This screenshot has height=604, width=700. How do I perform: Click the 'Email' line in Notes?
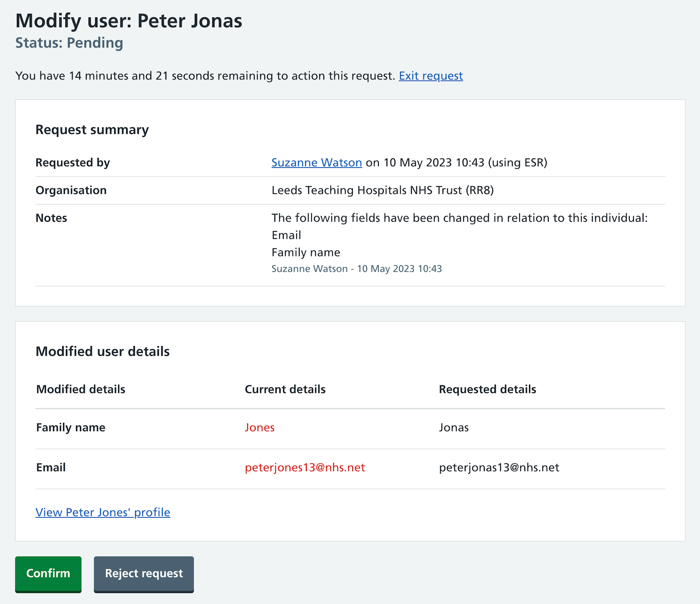286,235
